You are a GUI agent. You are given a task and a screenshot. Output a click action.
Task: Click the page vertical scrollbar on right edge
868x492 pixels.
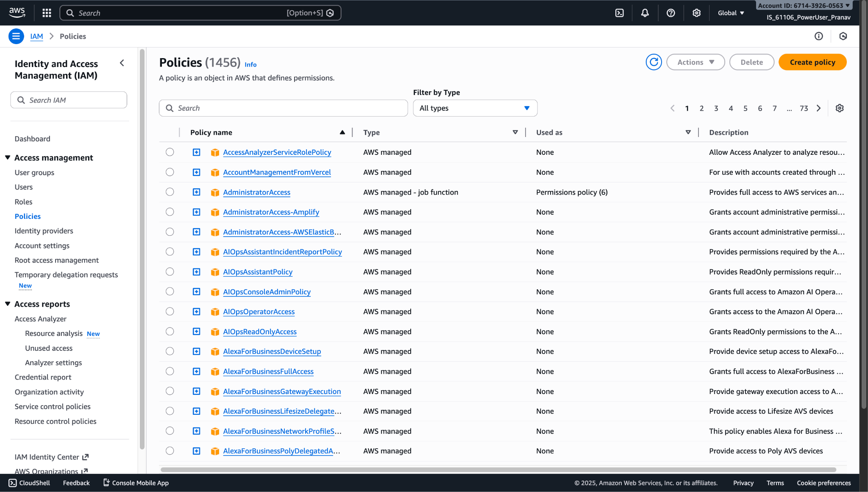pos(863,204)
